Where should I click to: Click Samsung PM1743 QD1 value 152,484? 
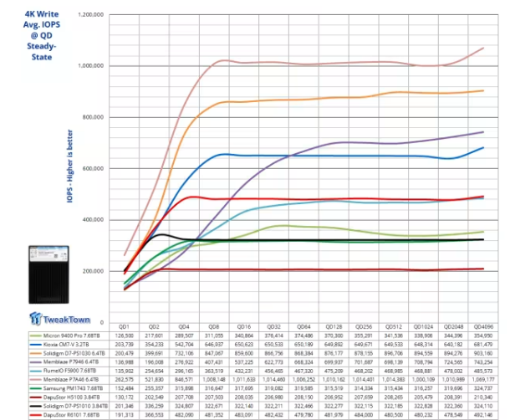(124, 388)
